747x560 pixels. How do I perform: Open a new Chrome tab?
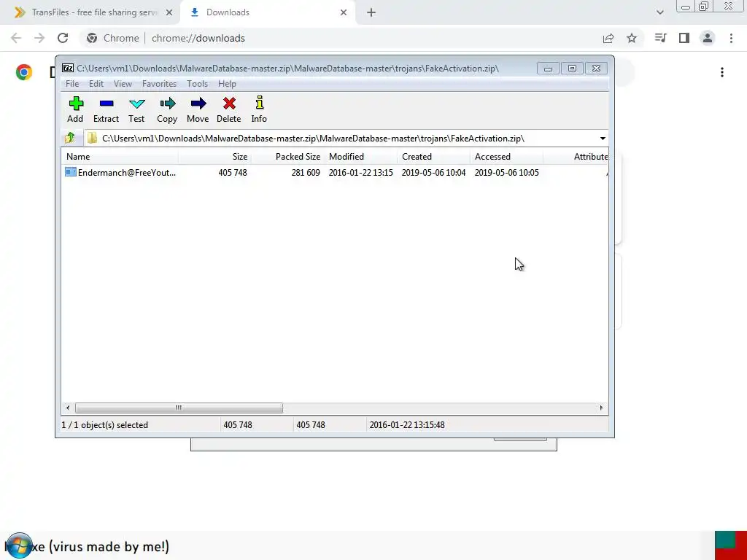tap(371, 12)
